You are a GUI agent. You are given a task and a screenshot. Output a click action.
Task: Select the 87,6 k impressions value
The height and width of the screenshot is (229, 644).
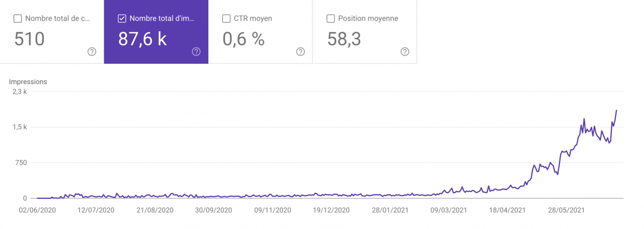142,39
